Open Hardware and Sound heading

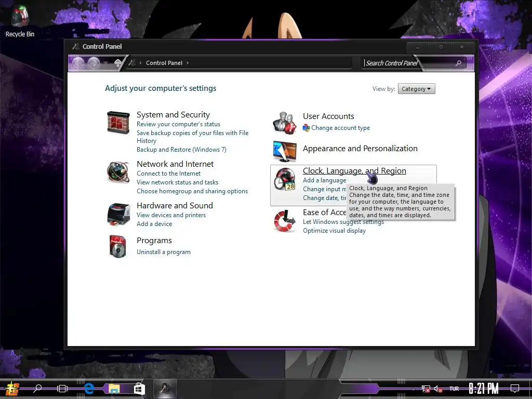point(175,206)
